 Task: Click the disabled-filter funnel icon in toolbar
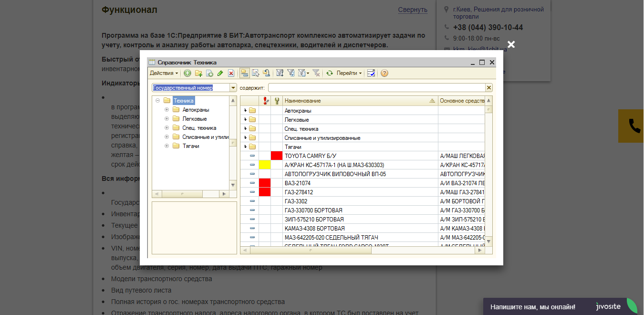[x=316, y=73]
